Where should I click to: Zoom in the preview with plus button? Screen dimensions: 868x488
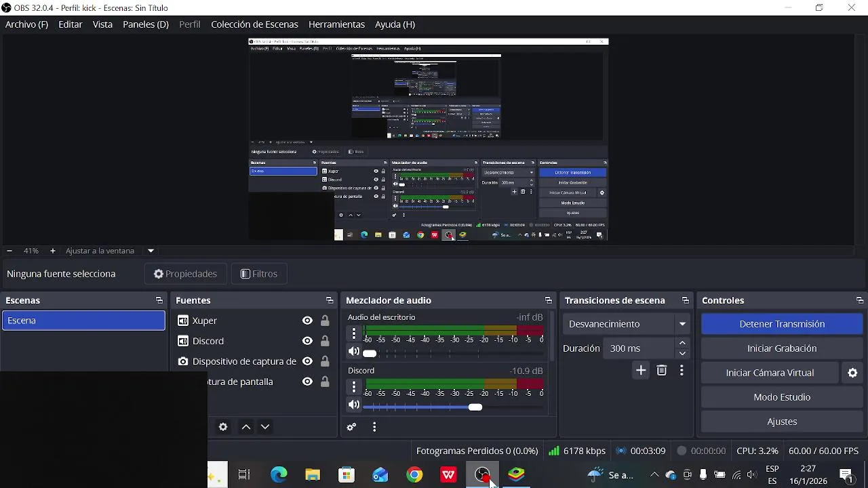point(52,251)
